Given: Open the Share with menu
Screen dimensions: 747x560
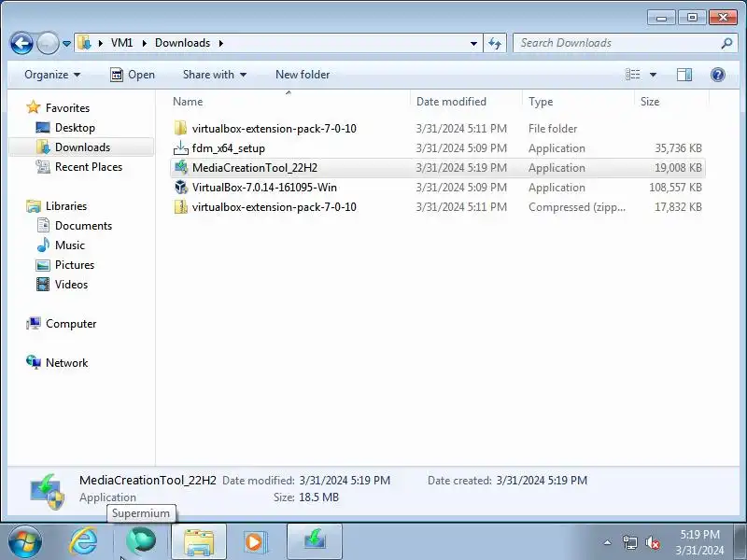Looking at the screenshot, I should [x=215, y=75].
